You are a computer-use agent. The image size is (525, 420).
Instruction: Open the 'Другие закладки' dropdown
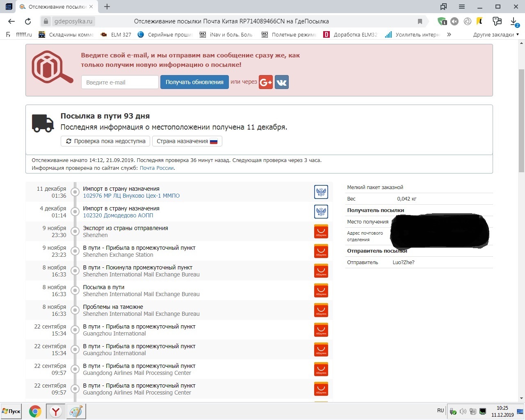click(x=496, y=35)
